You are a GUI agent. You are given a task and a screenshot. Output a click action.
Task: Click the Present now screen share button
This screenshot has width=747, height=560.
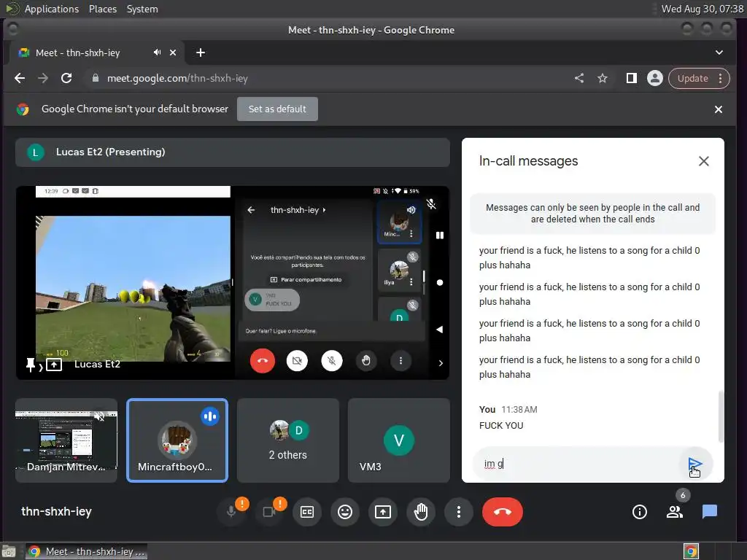[x=383, y=512]
